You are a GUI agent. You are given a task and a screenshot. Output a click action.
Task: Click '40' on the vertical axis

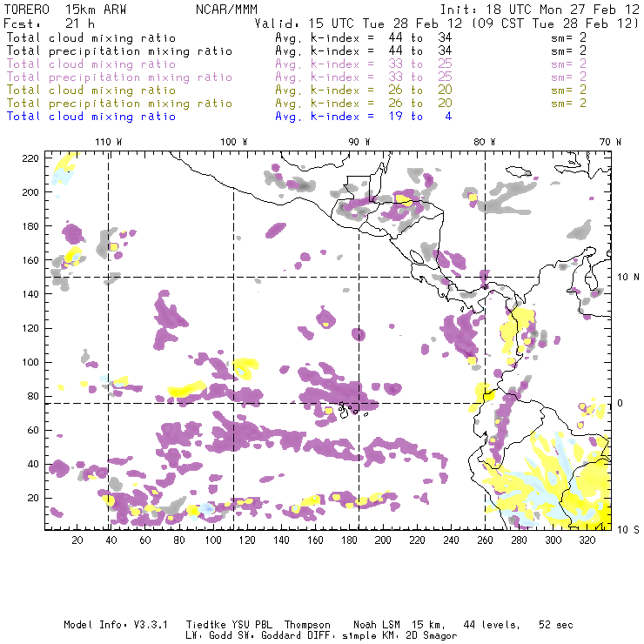tap(33, 464)
